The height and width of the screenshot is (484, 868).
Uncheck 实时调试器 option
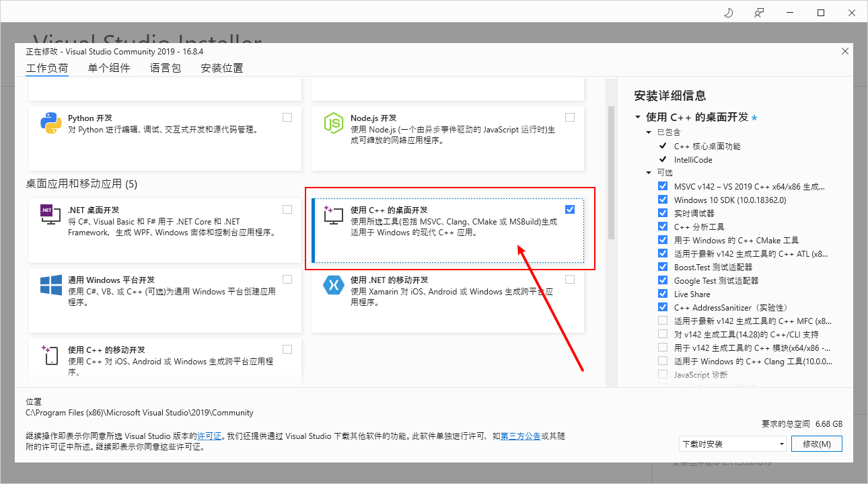pos(663,213)
